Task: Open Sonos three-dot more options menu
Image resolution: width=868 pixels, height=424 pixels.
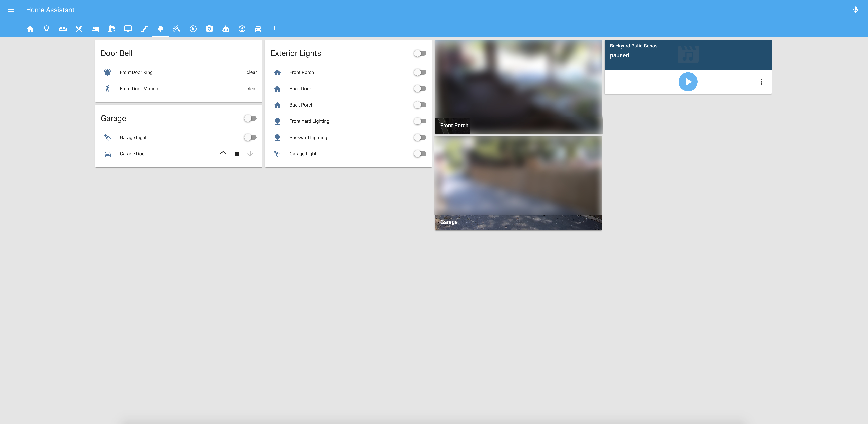Action: click(761, 82)
